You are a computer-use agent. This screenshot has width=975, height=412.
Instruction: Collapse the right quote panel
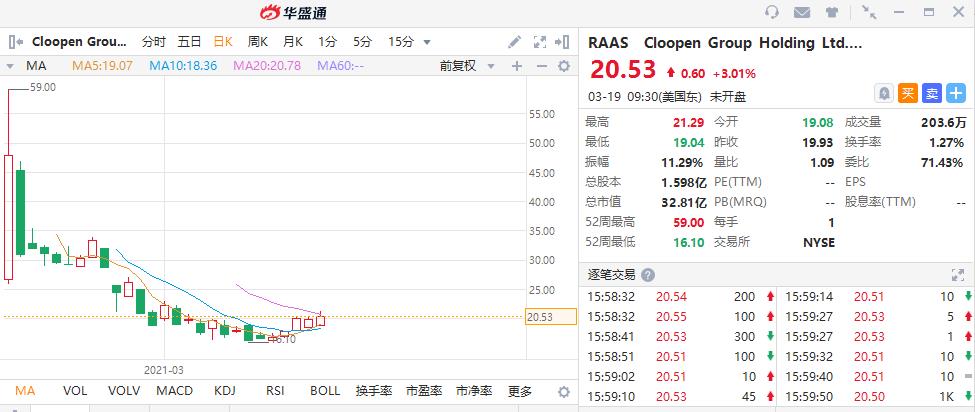tap(562, 42)
